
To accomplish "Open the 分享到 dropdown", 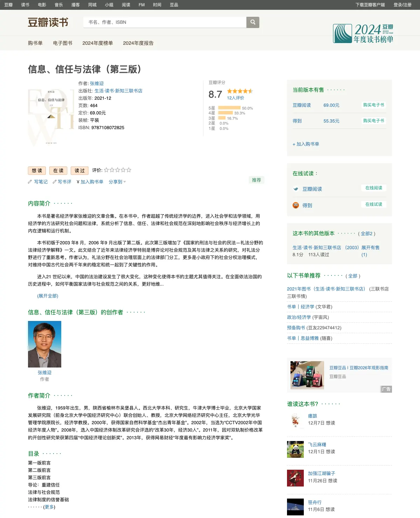I will pos(117,182).
